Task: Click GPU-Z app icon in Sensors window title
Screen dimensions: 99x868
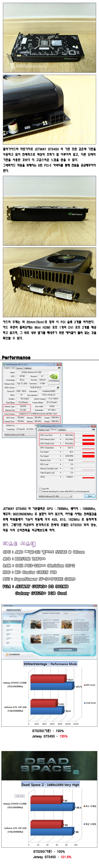Action: pos(39,426)
